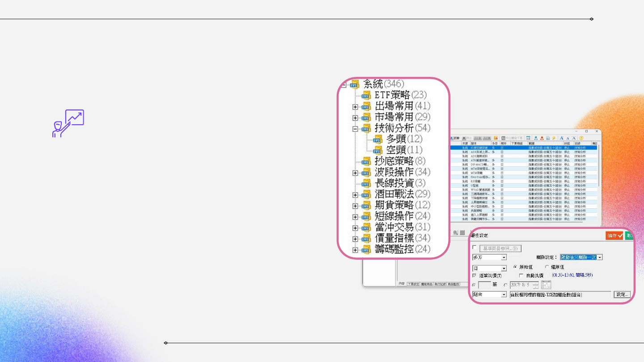Click the orange 儲存 save button
The height and width of the screenshot is (362, 644).
614,236
